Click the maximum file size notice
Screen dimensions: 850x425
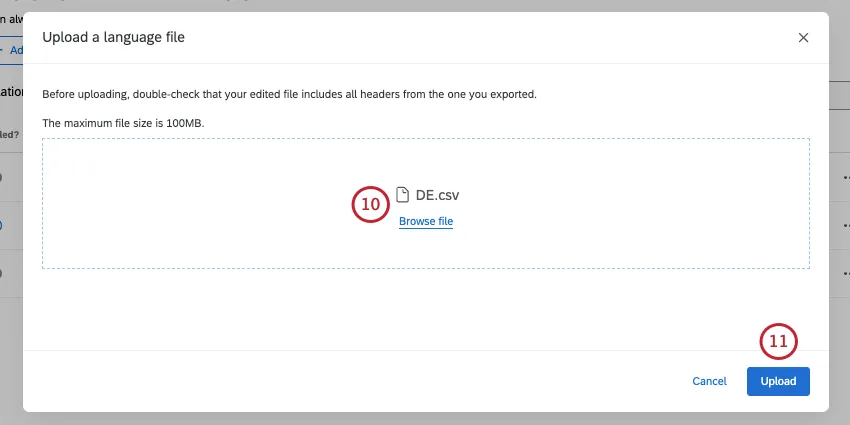click(125, 122)
